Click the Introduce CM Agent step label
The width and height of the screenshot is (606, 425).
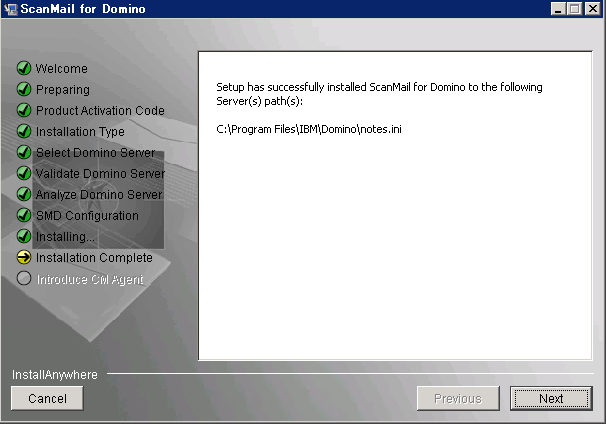[89, 279]
